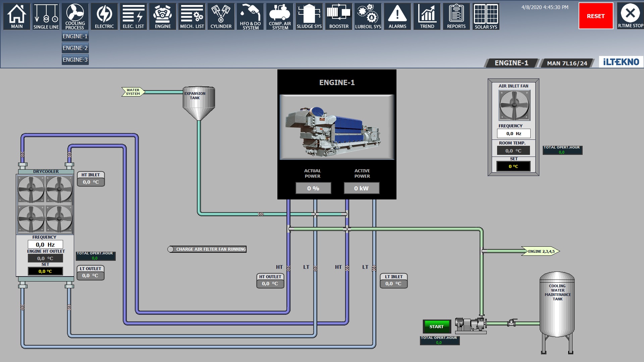
Task: Open the Booster system page
Action: tap(339, 16)
